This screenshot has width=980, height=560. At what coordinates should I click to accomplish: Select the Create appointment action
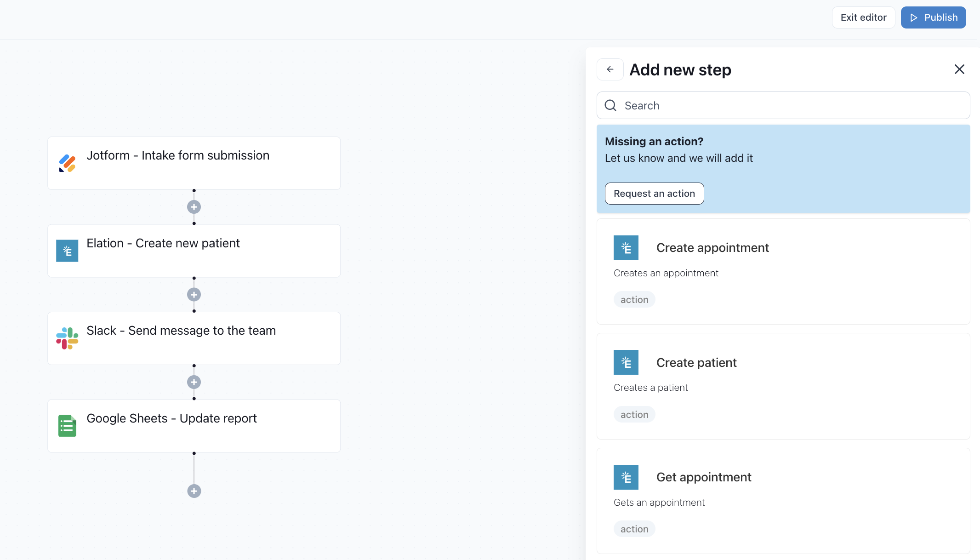coord(783,271)
